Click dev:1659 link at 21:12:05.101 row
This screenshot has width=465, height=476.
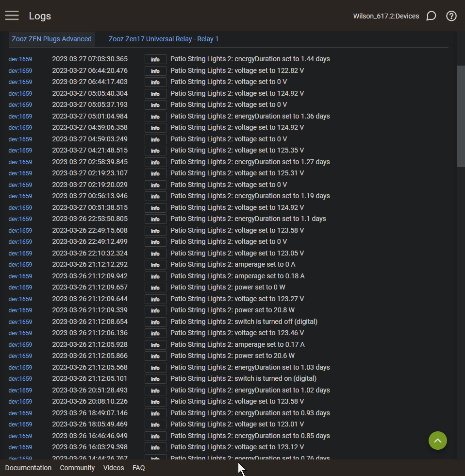tap(20, 379)
